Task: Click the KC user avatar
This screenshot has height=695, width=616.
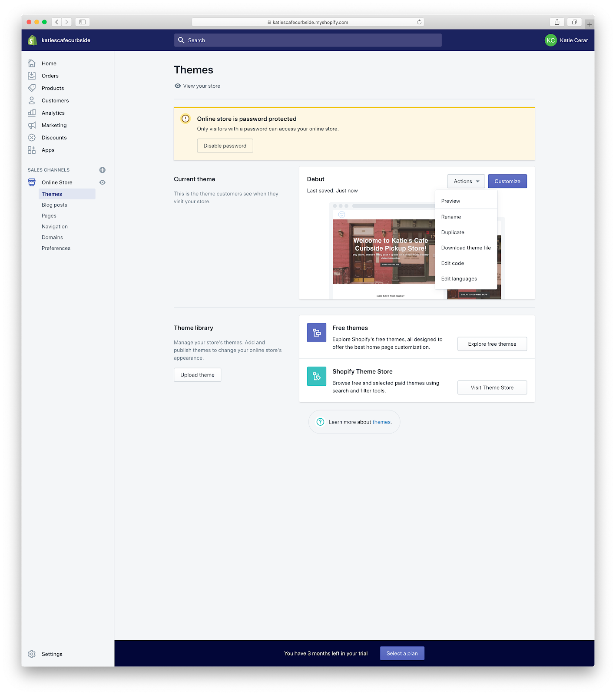Action: point(551,40)
